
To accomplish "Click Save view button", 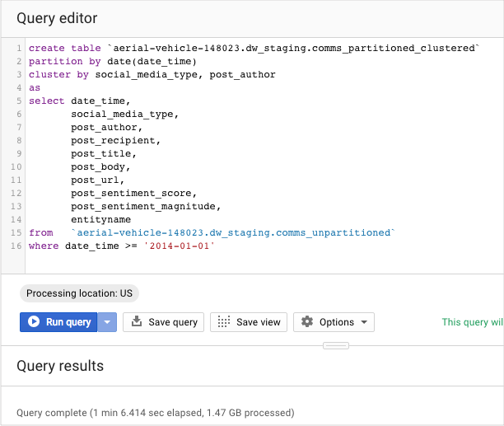I will click(249, 322).
